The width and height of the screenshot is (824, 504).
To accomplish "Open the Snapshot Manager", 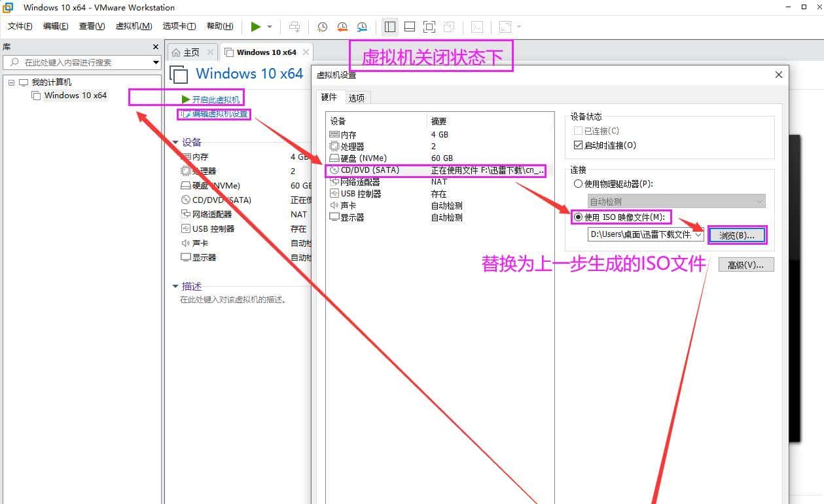I will tap(362, 27).
